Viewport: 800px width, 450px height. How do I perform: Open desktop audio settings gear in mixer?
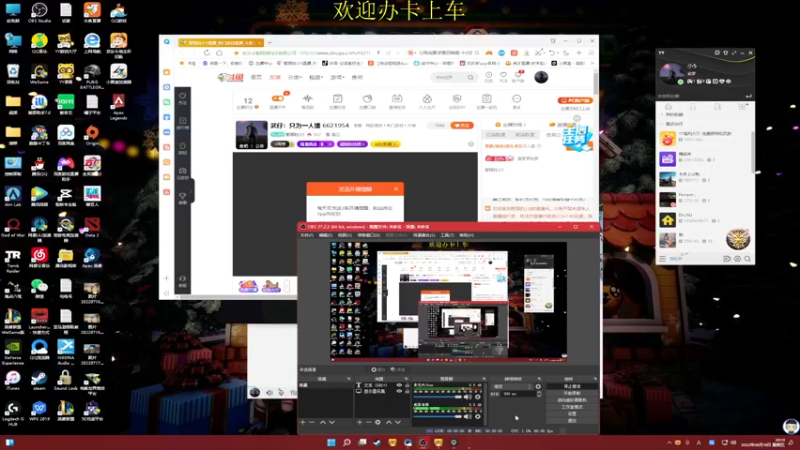click(478, 416)
